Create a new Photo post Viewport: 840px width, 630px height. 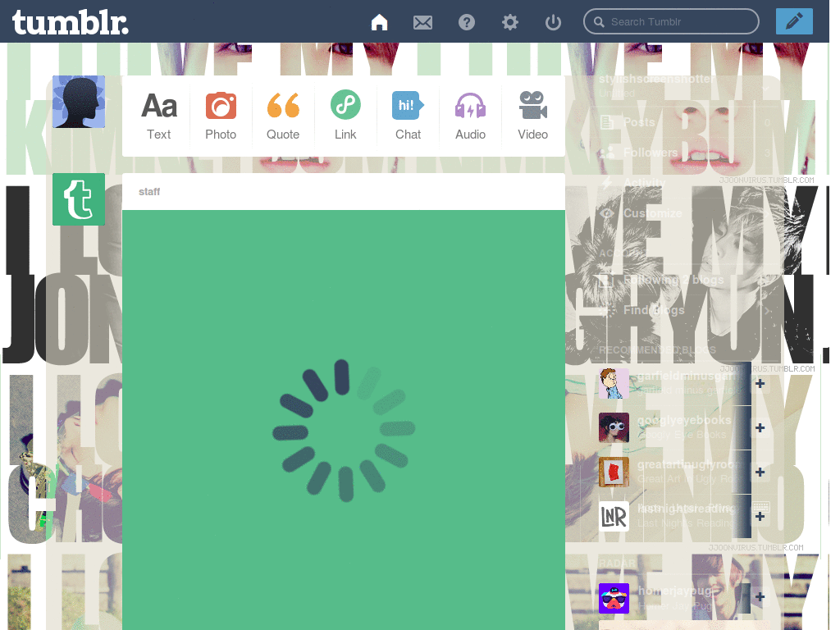click(x=221, y=116)
